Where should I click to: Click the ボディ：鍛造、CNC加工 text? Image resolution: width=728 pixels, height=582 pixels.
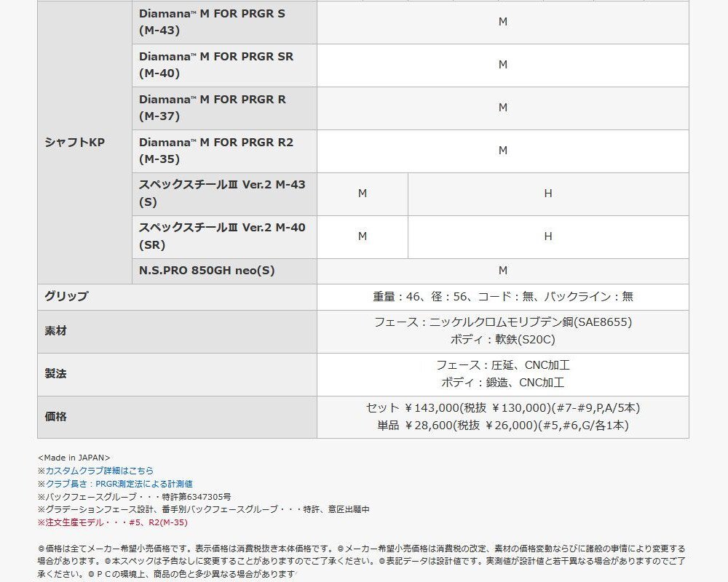coord(503,383)
